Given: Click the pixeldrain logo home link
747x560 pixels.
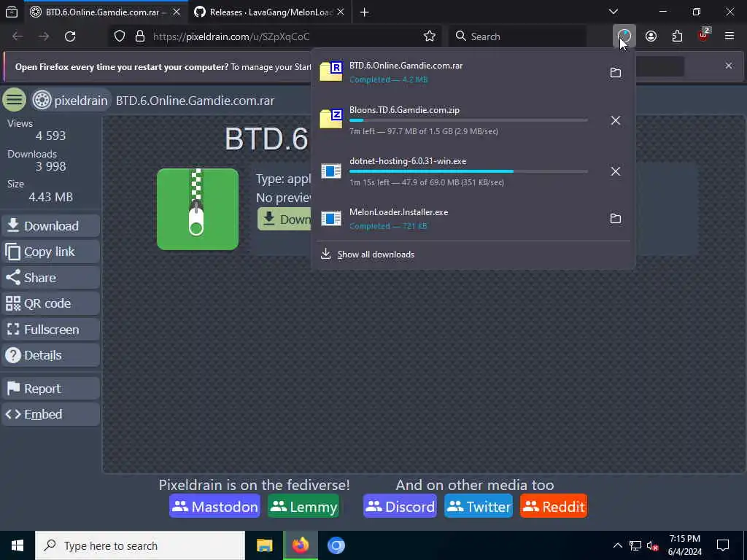Looking at the screenshot, I should pos(71,101).
